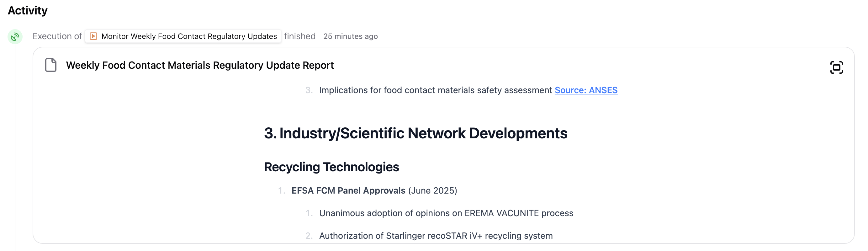Click the finished status text
This screenshot has width=868, height=251.
(x=299, y=36)
